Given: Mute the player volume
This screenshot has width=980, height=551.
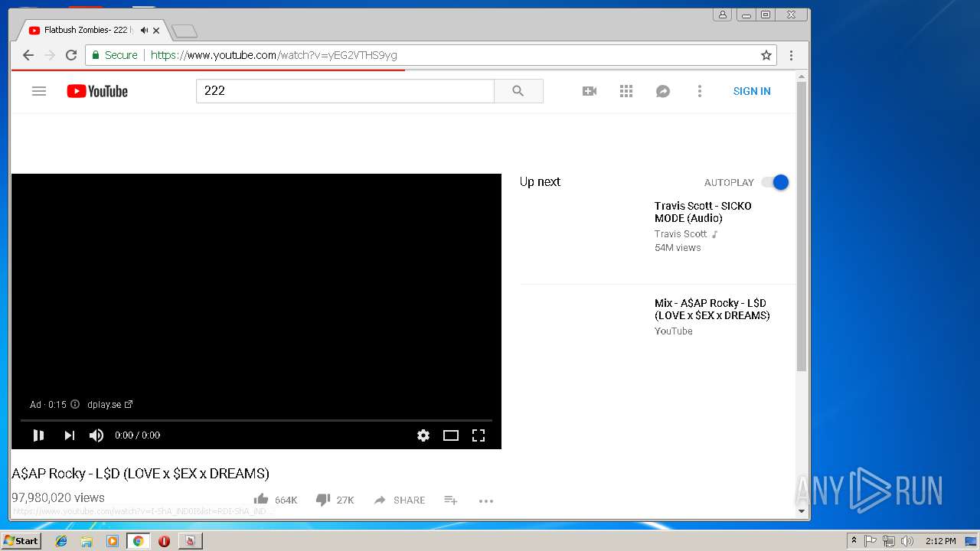Looking at the screenshot, I should pyautogui.click(x=96, y=435).
